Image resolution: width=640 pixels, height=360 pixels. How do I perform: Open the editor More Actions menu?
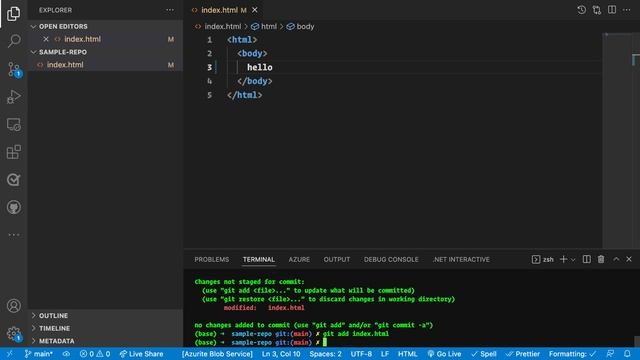[627, 10]
